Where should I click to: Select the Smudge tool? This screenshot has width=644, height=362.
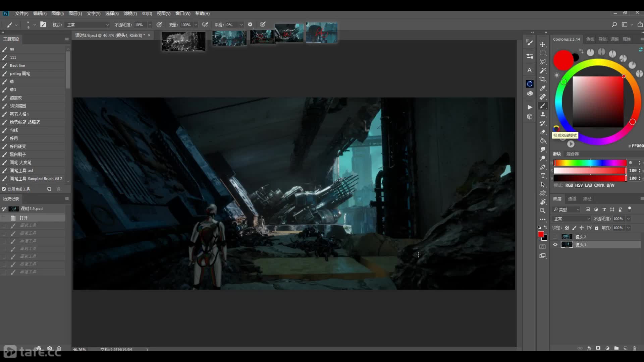[x=542, y=149]
